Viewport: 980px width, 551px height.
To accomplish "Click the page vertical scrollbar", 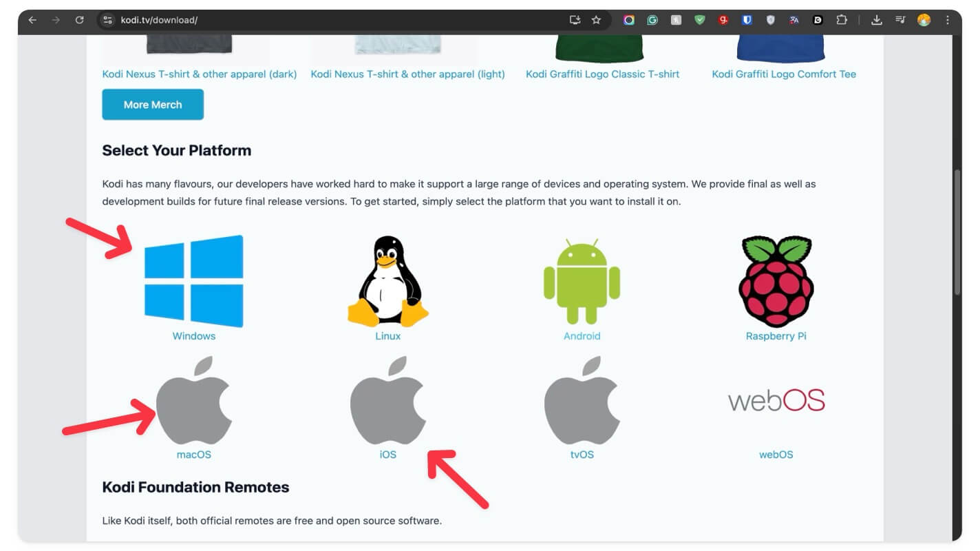I will (x=957, y=233).
